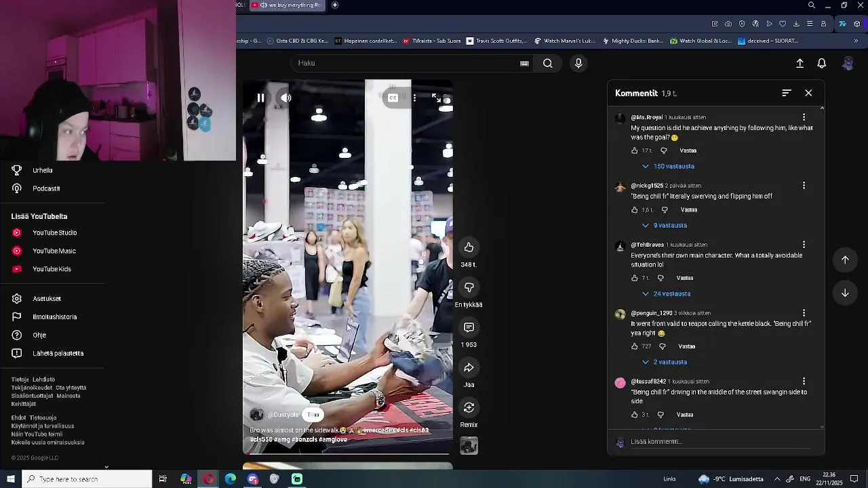The image size is (868, 488).
Task: Click the search magnifier button
Action: coord(548,63)
